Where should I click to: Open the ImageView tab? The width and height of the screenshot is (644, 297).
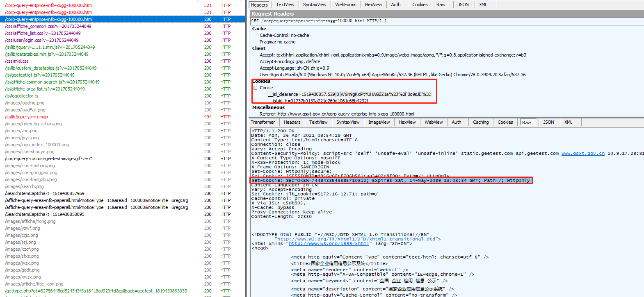coord(379,122)
